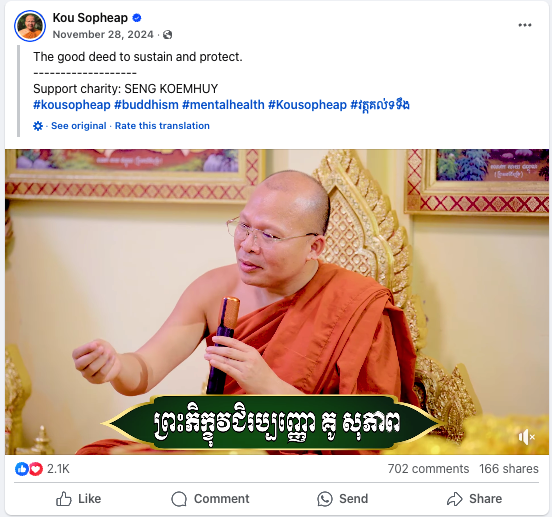
Task: Like the post with thumbs-up button
Action: 79,499
